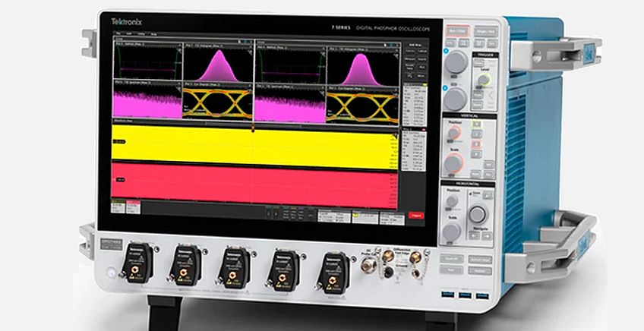Select the upper multipurpose knob A
The height and width of the screenshot is (331, 644).
pyautogui.click(x=455, y=62)
